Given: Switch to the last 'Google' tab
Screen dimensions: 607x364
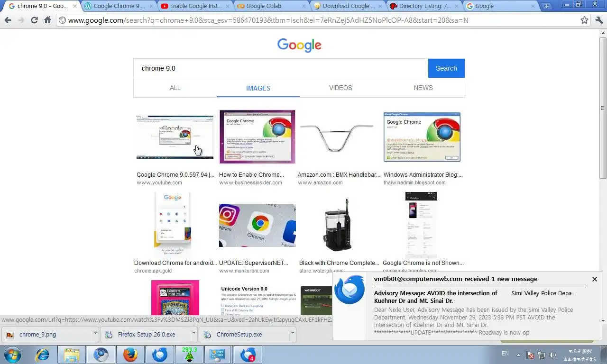Looking at the screenshot, I should pyautogui.click(x=501, y=6).
